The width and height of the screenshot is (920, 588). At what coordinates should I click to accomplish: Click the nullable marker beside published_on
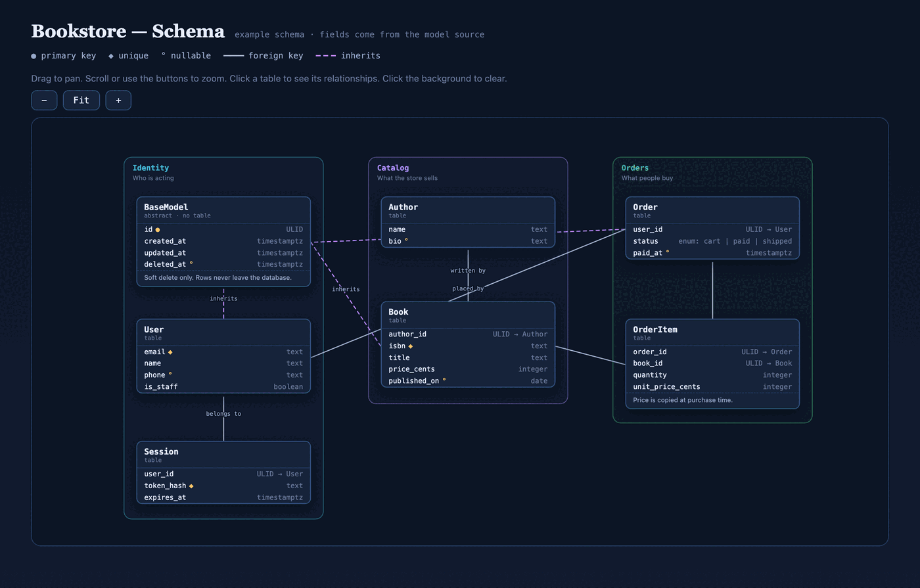tap(444, 380)
